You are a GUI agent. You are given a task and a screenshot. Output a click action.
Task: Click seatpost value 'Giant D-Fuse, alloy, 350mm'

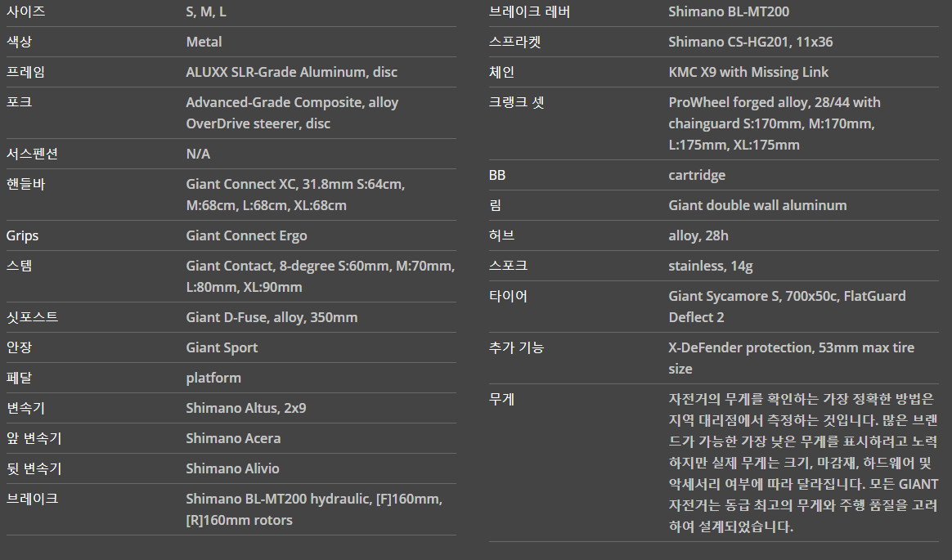point(272,317)
